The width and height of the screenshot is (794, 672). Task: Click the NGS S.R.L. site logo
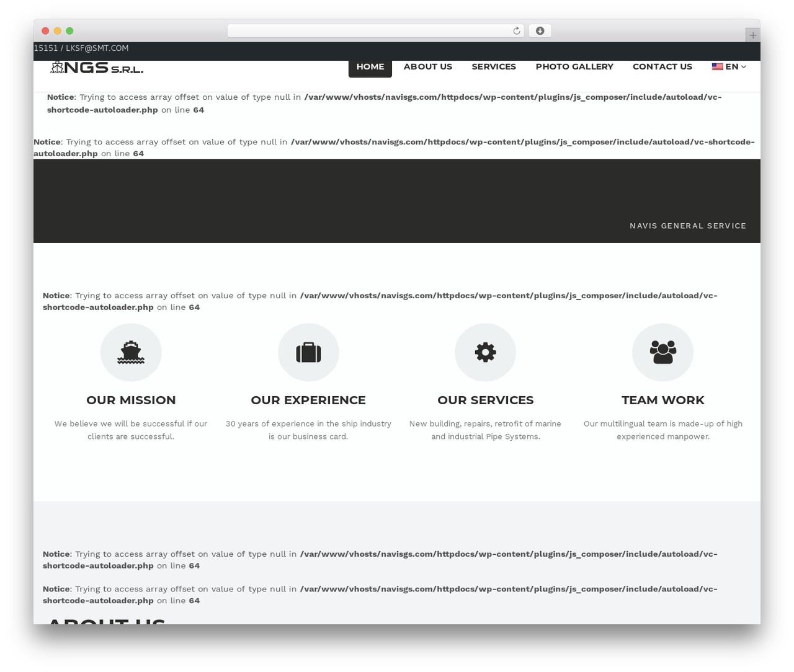(x=97, y=68)
